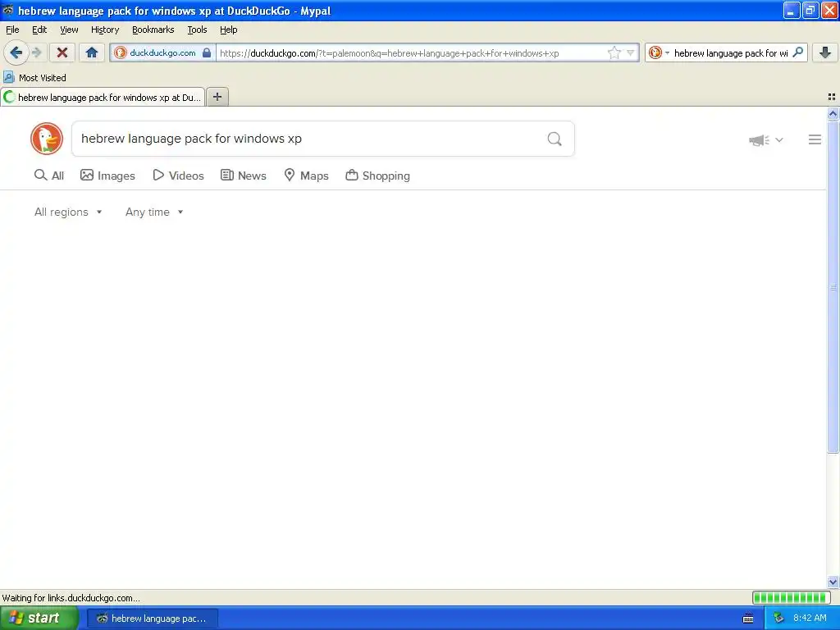The image size is (840, 630).
Task: Click the keyboard icon in system tray
Action: click(748, 619)
